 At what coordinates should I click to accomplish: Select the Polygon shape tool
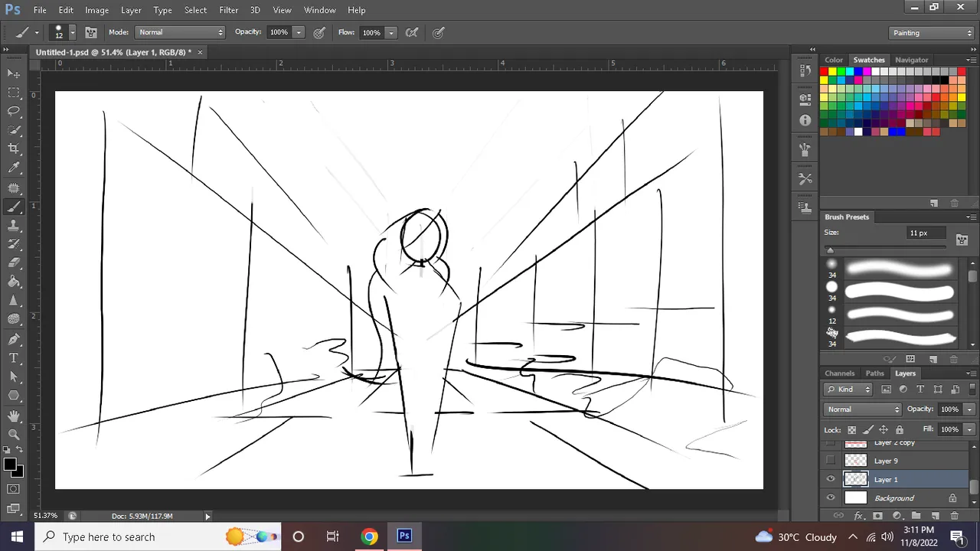(14, 396)
